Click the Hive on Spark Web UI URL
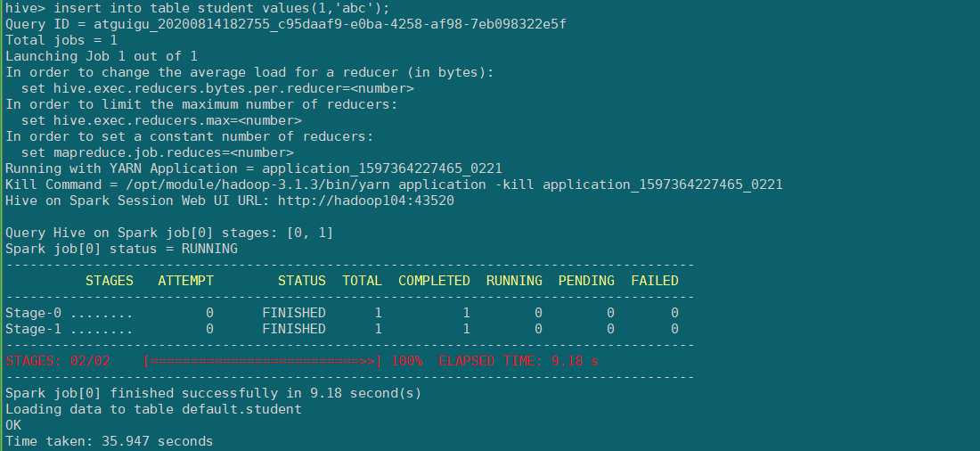 pos(365,201)
